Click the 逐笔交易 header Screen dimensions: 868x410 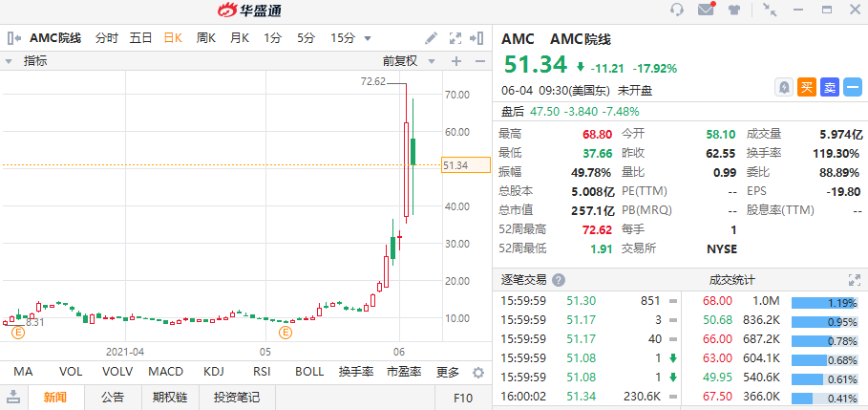pos(523,280)
